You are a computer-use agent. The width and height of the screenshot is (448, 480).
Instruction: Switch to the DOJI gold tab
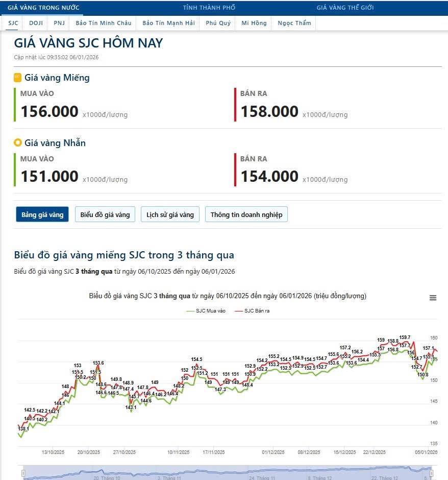point(36,23)
